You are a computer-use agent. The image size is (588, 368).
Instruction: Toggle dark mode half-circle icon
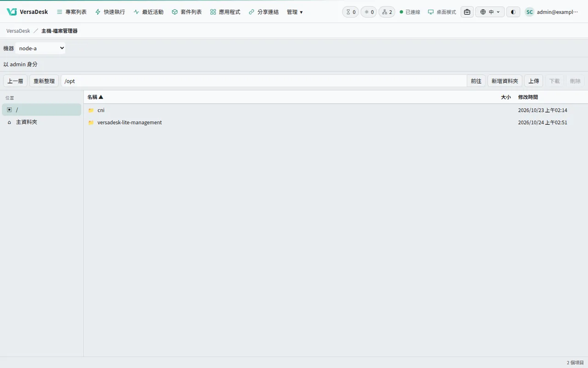(x=513, y=12)
